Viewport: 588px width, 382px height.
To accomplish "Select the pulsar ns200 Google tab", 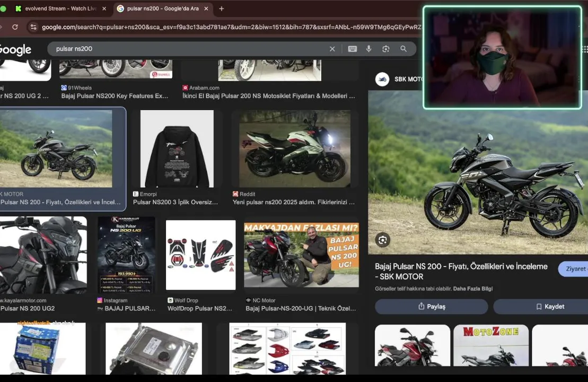I will click(162, 8).
